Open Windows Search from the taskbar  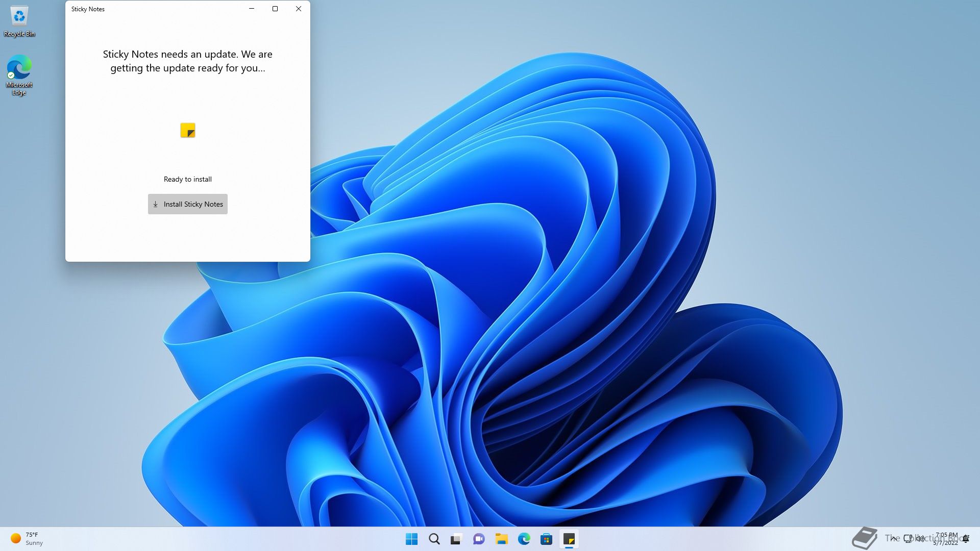434,539
